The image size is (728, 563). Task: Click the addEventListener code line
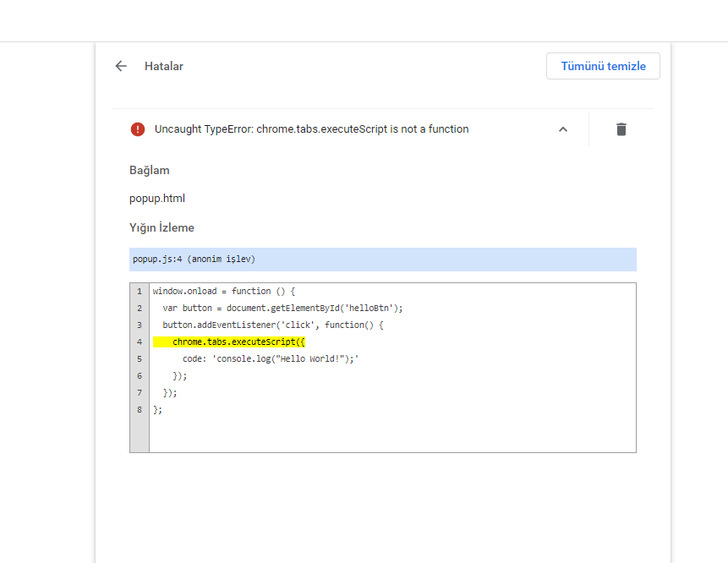(273, 325)
